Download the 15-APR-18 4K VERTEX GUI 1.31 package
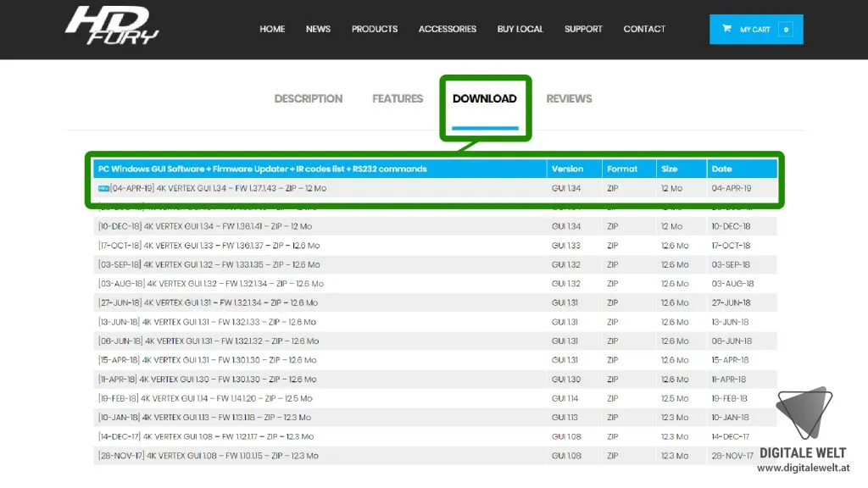The image size is (868, 488). tap(207, 360)
